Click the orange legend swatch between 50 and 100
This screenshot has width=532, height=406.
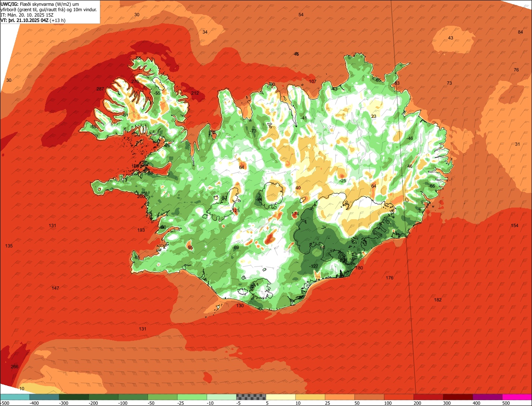369,397
